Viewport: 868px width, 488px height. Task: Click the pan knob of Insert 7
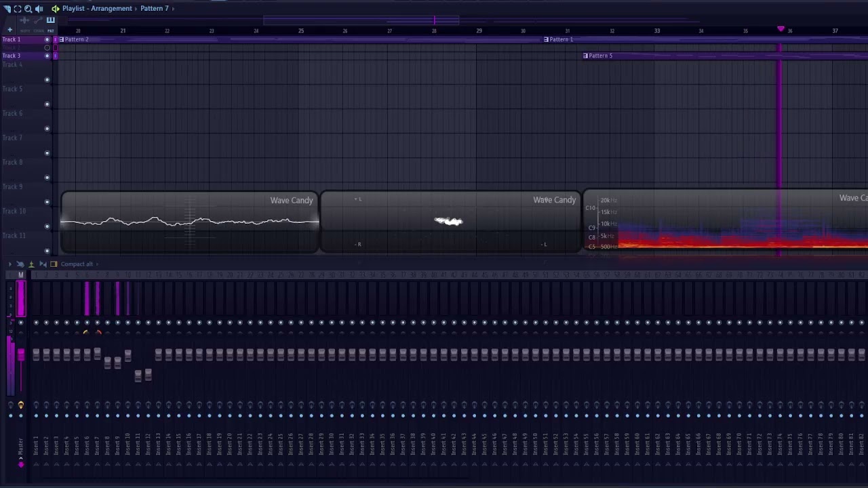coord(97,332)
